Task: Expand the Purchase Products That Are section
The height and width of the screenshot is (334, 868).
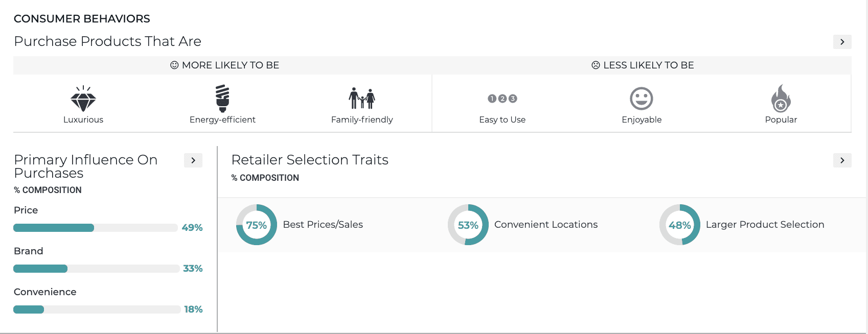Action: pos(842,42)
